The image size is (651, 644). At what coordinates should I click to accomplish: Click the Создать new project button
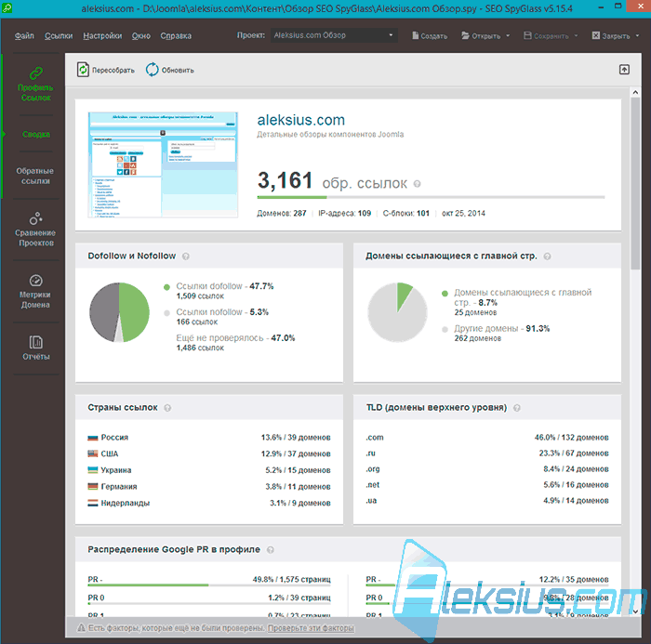pyautogui.click(x=430, y=35)
